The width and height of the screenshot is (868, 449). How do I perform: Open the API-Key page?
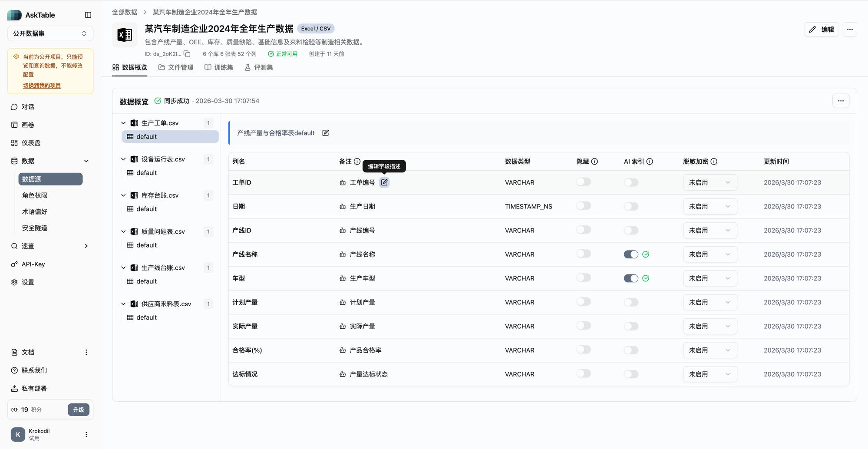coord(33,264)
